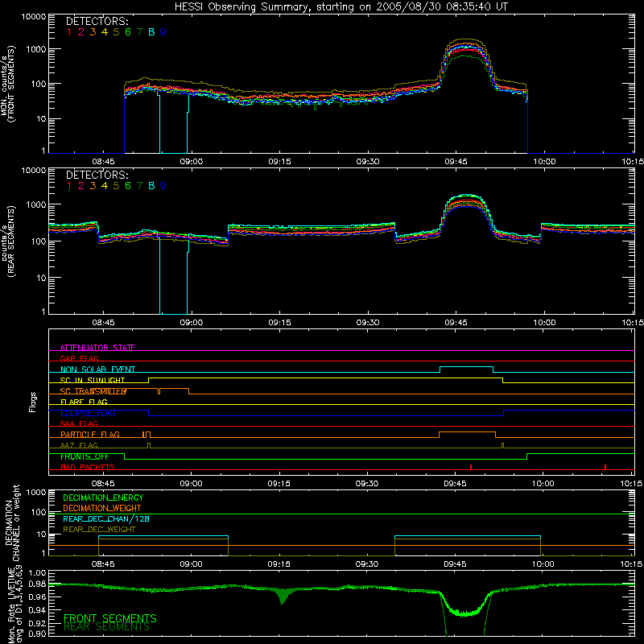Image resolution: width=644 pixels, height=644 pixels.
Task: Click the DETECTORS: label in the front segments plot
Action: (97, 22)
